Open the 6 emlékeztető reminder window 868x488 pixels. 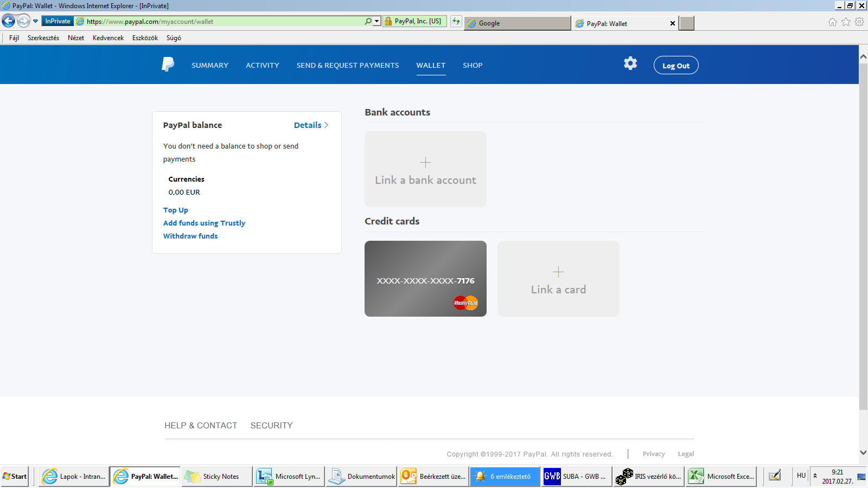coord(505,477)
